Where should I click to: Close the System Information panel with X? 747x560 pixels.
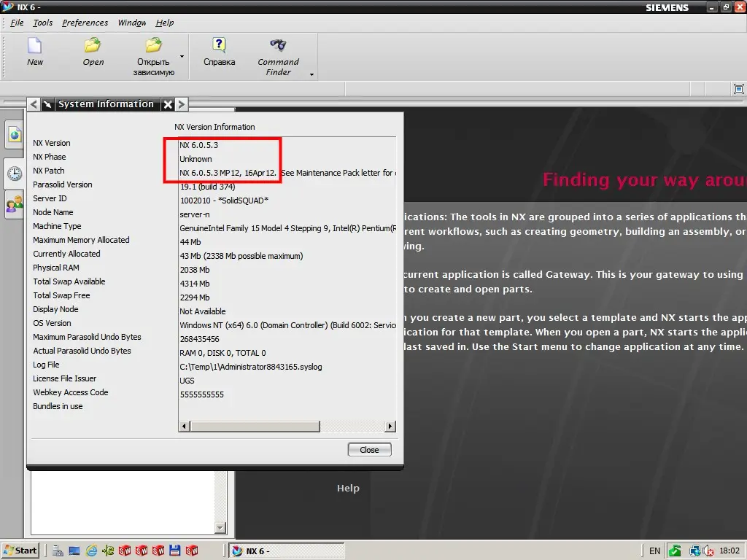pyautogui.click(x=168, y=104)
